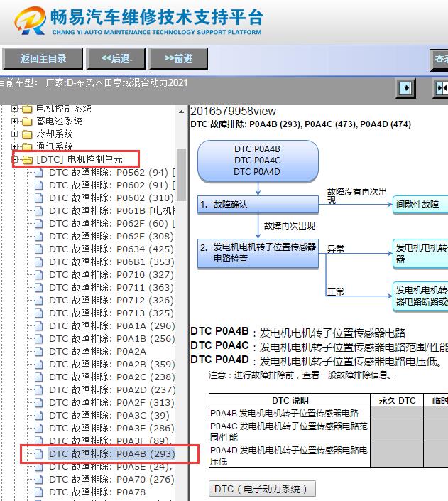Open DTC 故障排除: P0A1B (256) entry

(111, 339)
